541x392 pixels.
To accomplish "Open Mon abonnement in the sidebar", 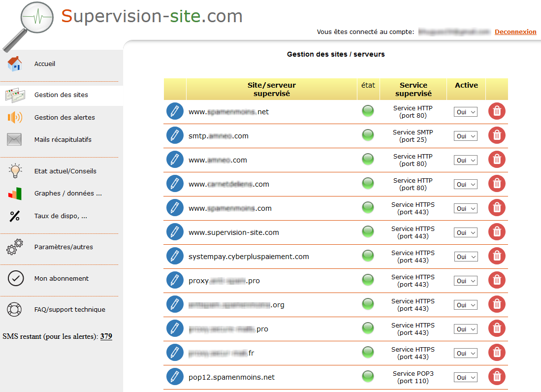I will click(62, 278).
